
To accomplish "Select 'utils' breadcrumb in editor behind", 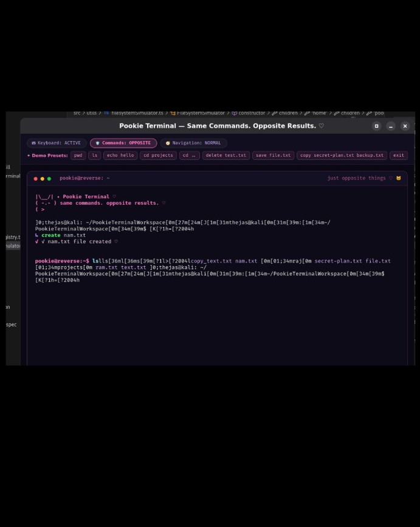I will point(91,113).
